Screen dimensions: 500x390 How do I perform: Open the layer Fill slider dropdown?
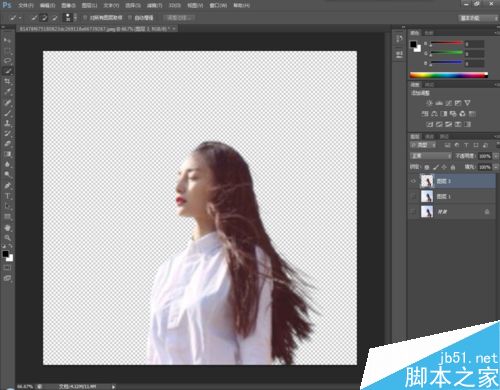pyautogui.click(x=496, y=167)
